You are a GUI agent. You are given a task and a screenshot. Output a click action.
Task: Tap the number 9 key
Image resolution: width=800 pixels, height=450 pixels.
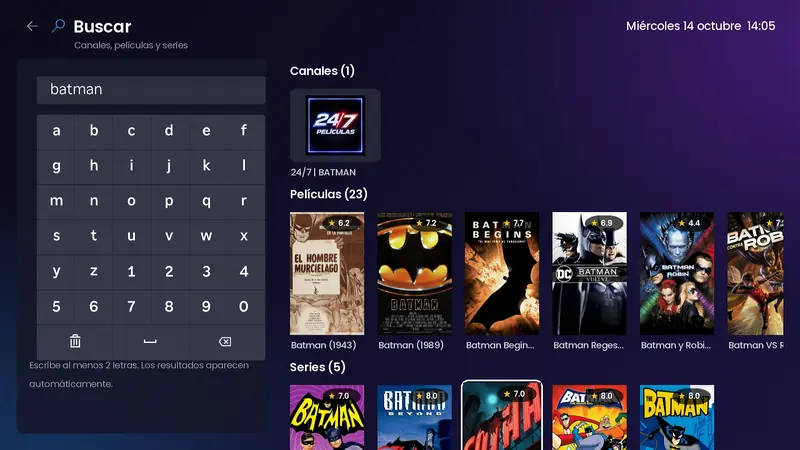click(x=206, y=307)
